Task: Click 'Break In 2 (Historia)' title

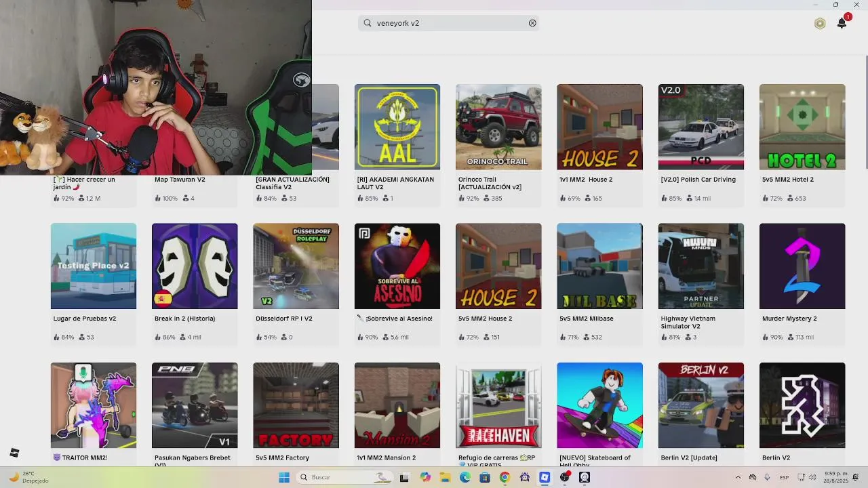Action: point(184,319)
